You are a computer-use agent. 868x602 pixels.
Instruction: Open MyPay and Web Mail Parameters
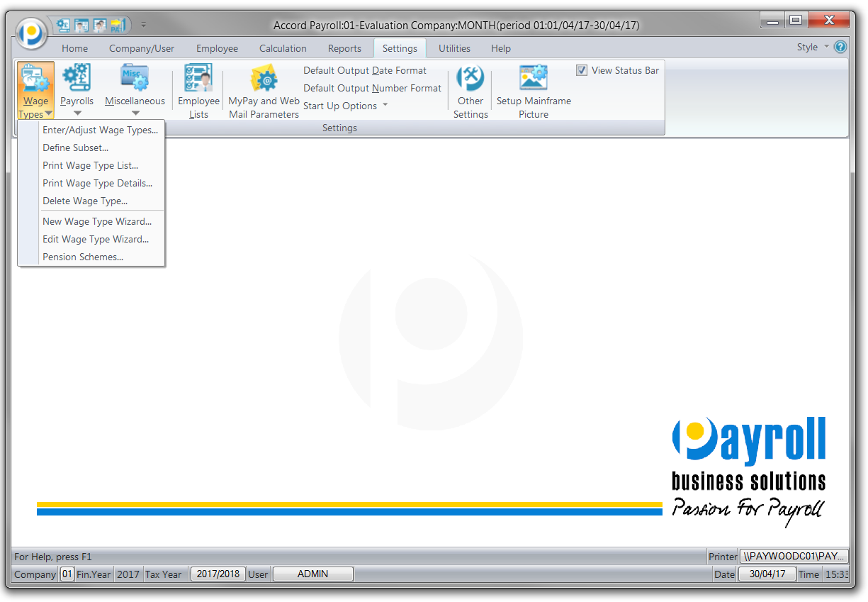pos(264,91)
